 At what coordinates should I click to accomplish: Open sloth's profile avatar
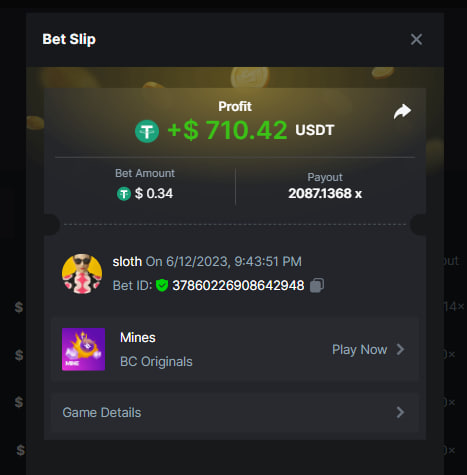tap(82, 274)
